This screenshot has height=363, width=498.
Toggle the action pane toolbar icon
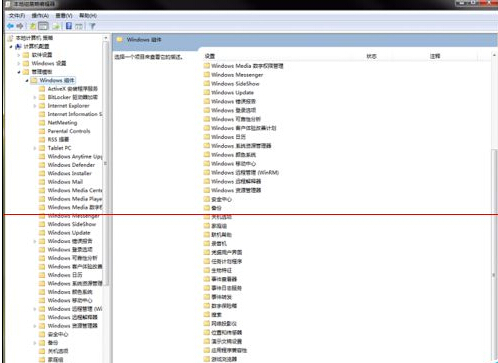point(79,26)
